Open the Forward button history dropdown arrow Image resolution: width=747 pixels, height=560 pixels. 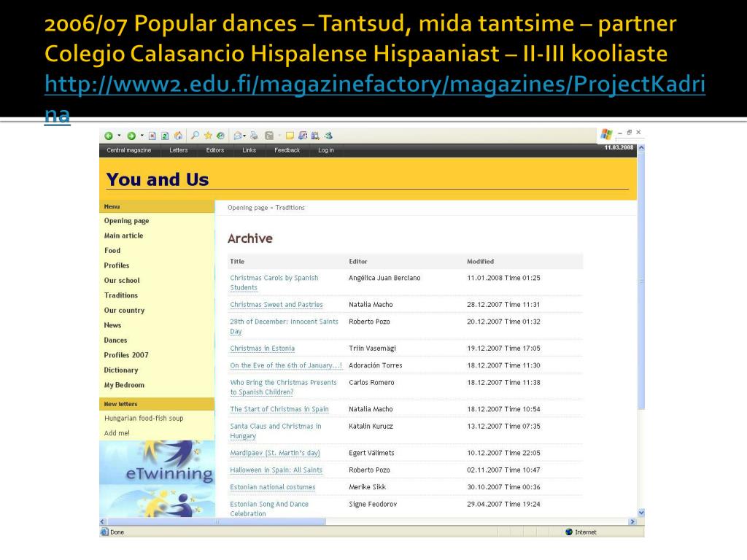(142, 136)
